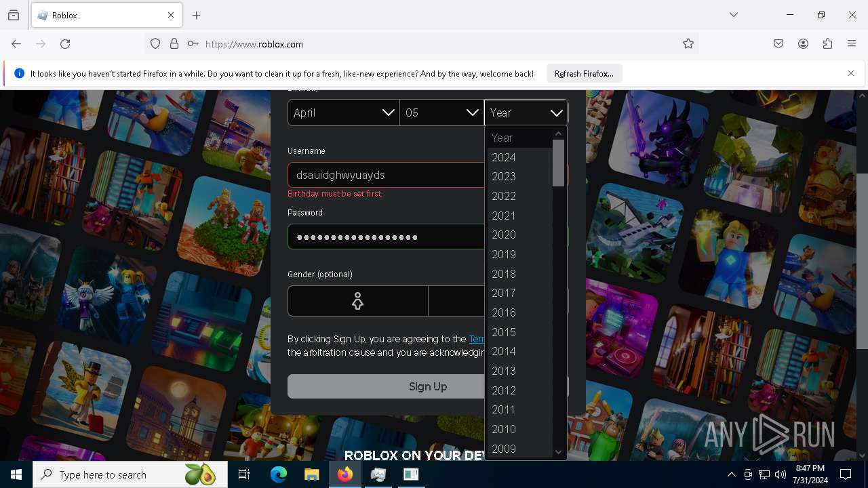The height and width of the screenshot is (488, 868).
Task: Select the Roblox browser tab
Action: point(106,15)
